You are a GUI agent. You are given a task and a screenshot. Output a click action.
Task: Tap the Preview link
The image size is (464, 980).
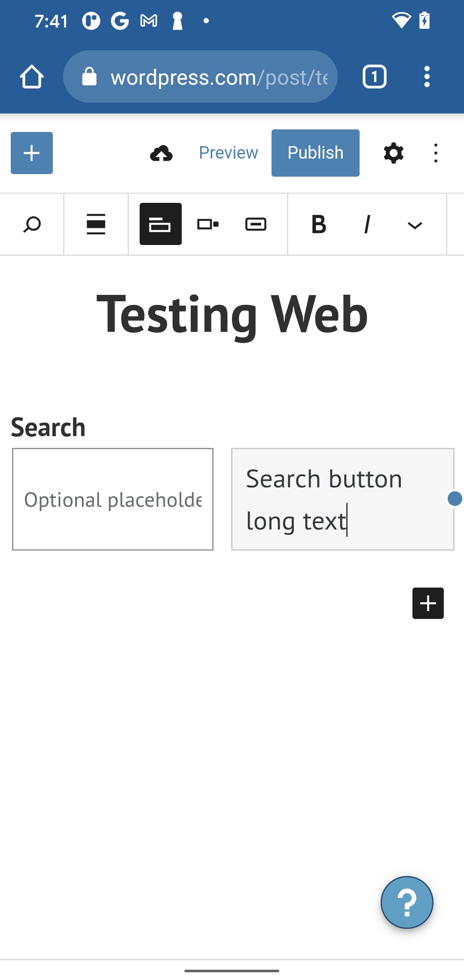click(228, 153)
